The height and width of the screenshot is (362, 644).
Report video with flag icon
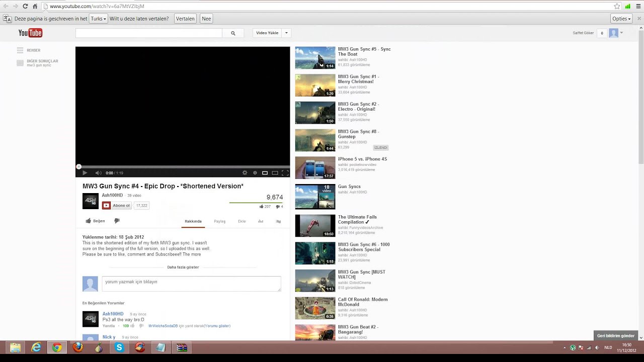pyautogui.click(x=278, y=221)
